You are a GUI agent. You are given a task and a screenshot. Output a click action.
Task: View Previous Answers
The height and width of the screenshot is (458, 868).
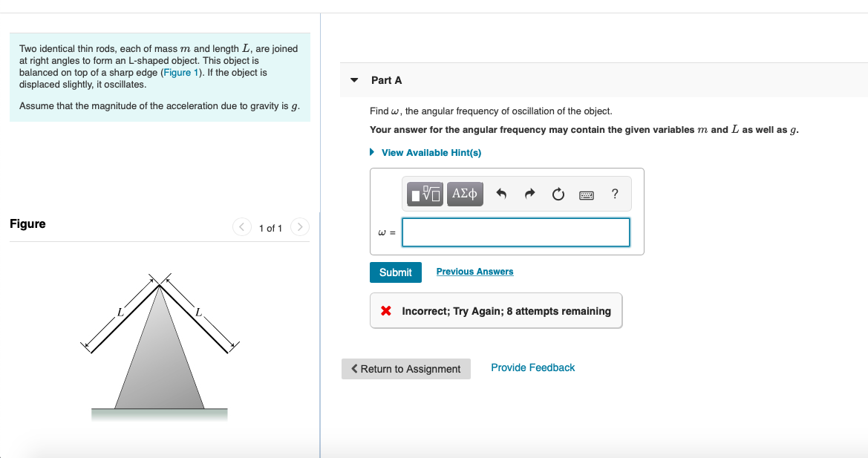[x=474, y=272]
